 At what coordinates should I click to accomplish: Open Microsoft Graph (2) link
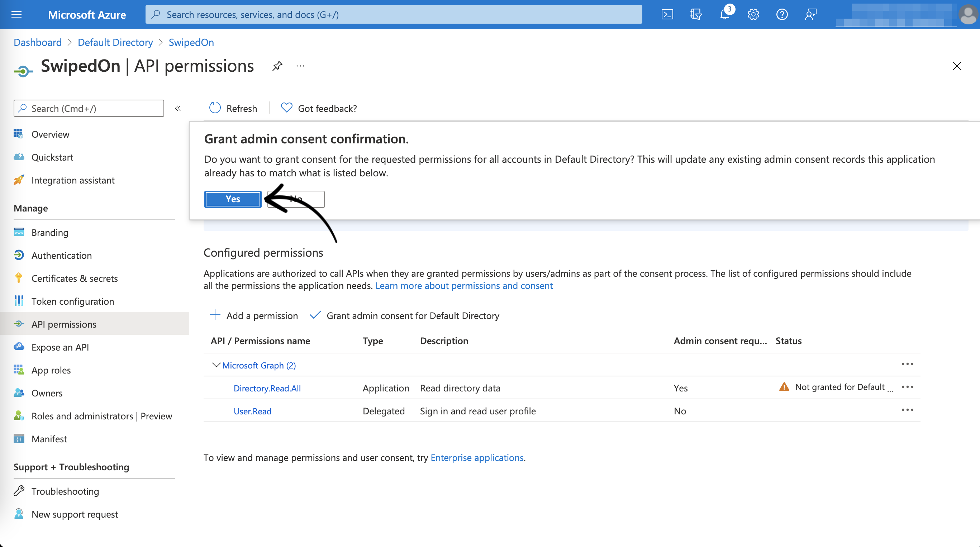coord(259,366)
